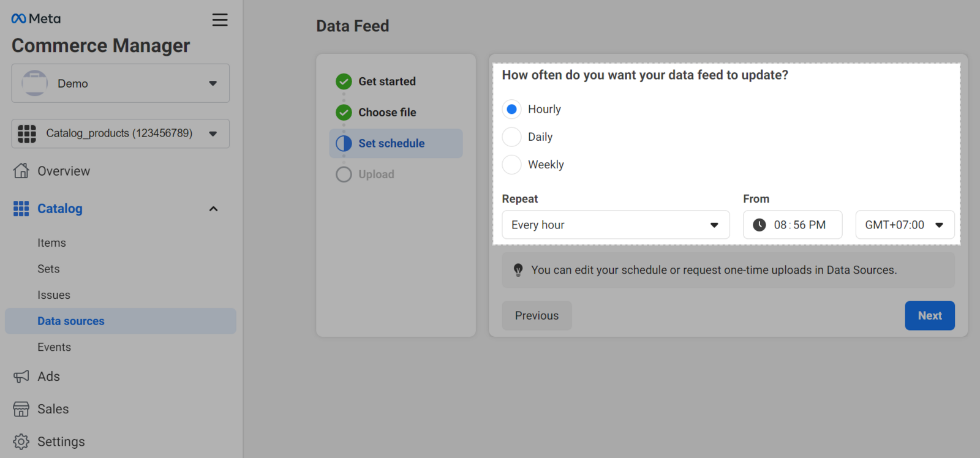Open the GMT+07:00 timezone dropdown
This screenshot has height=458, width=980.
click(x=905, y=225)
